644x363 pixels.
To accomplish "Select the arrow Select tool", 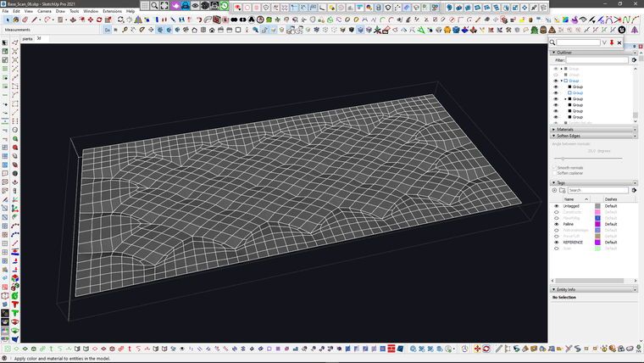I will coord(5,42).
